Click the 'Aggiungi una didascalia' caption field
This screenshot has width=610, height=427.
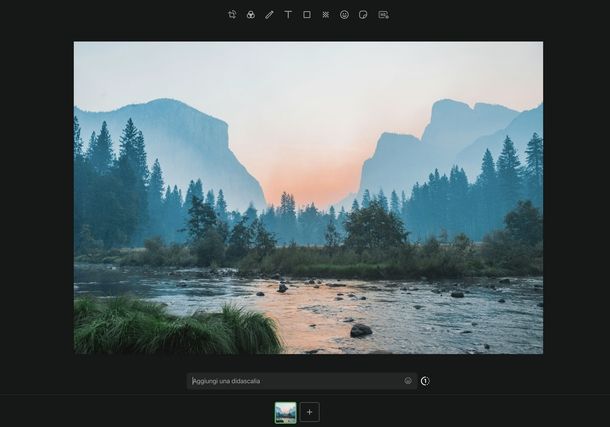click(x=301, y=381)
